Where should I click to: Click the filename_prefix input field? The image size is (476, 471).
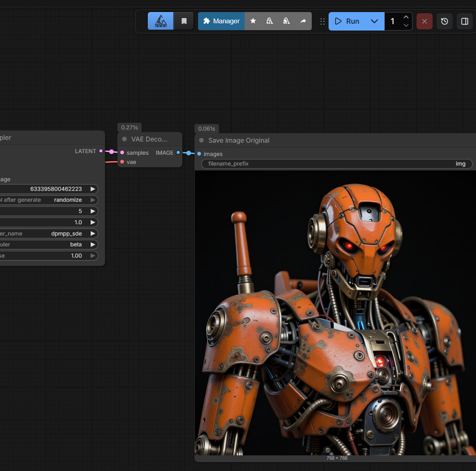point(337,164)
